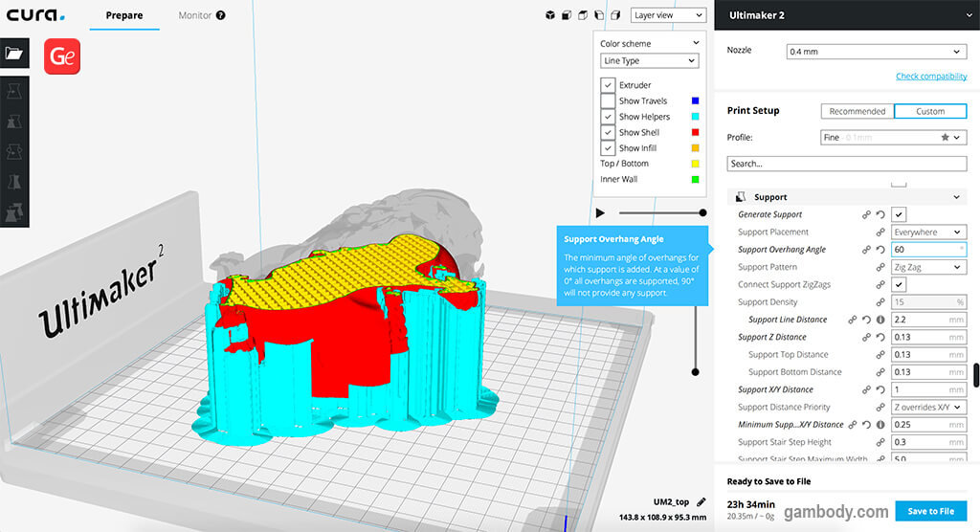
Task: Open the Check compatibility link
Action: [x=930, y=77]
